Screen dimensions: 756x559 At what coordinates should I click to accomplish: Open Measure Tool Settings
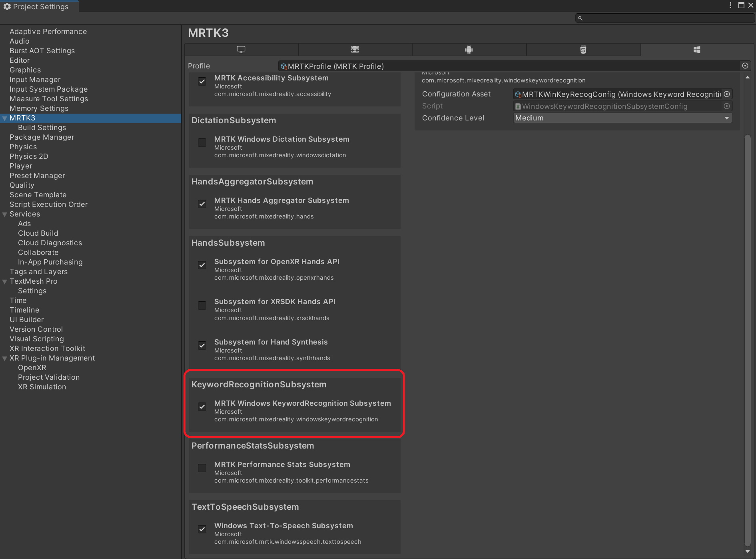49,99
